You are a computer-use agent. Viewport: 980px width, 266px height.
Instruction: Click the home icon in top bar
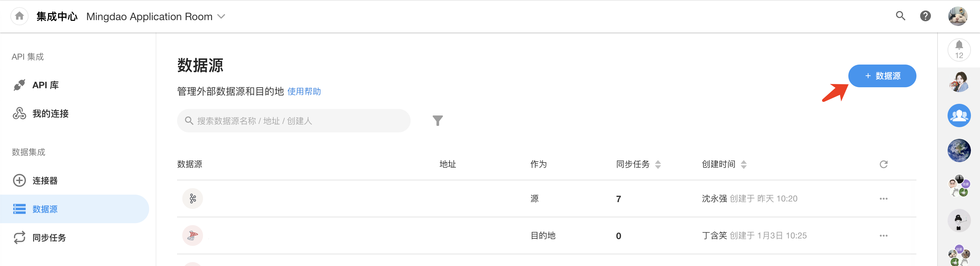(19, 16)
